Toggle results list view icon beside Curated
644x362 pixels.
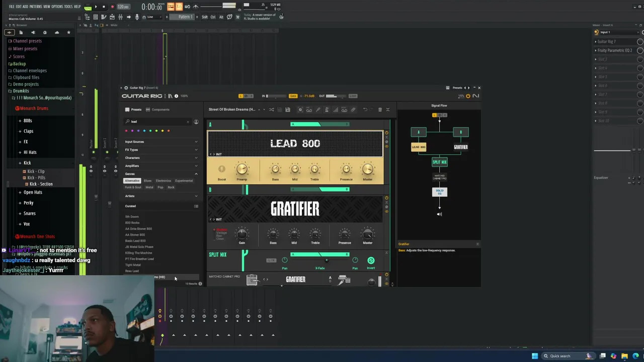pos(196,206)
